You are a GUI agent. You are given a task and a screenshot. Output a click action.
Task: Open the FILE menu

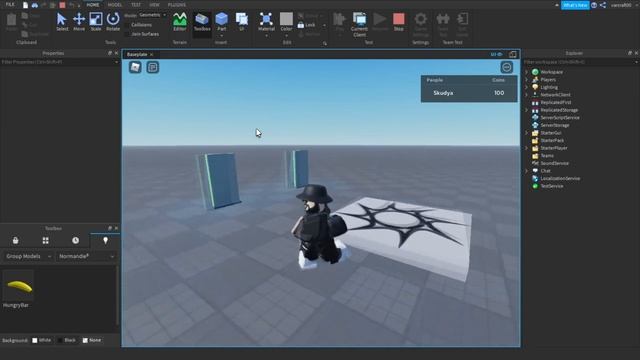10,4
